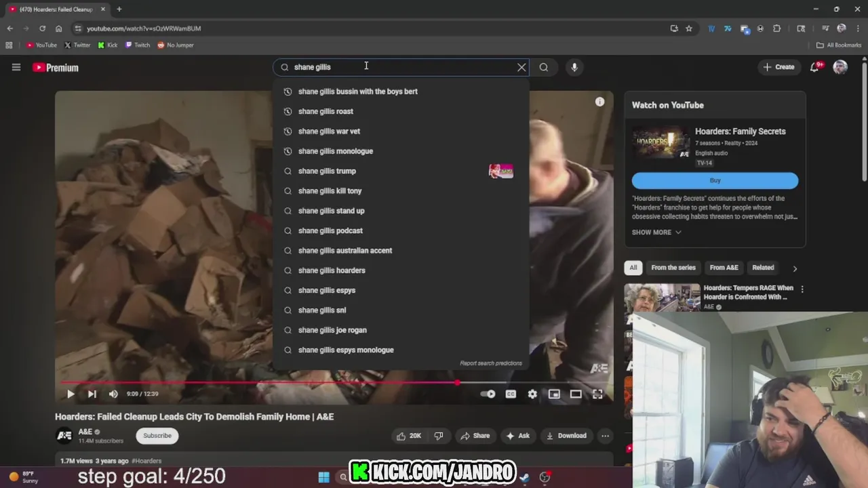Image resolution: width=868 pixels, height=488 pixels.
Task: Open the Twitch bookmark
Action: tap(138, 45)
